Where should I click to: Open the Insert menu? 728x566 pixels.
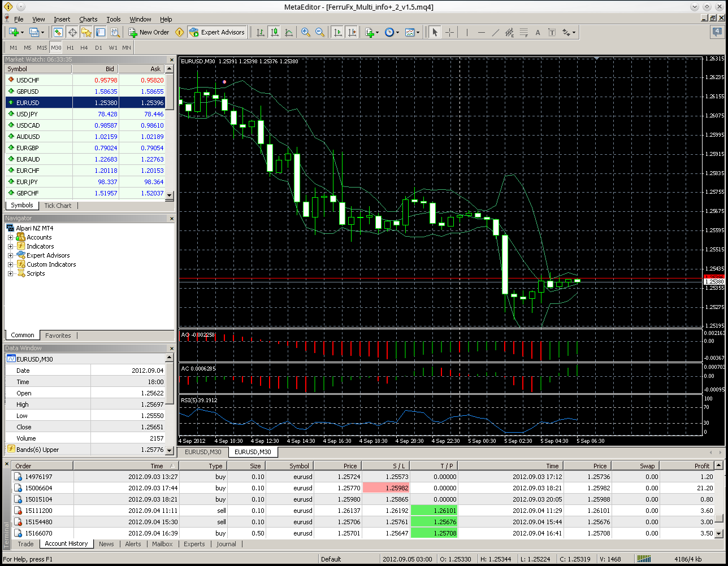pos(62,19)
